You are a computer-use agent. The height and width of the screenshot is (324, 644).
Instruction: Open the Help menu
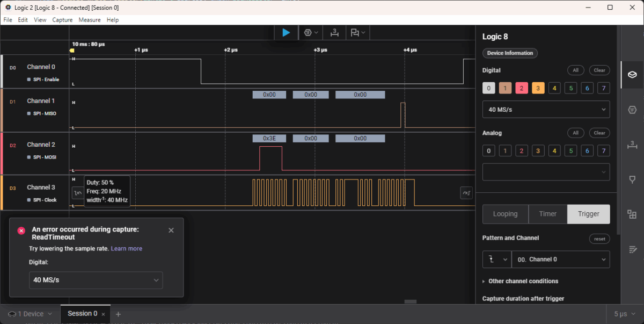(x=113, y=20)
